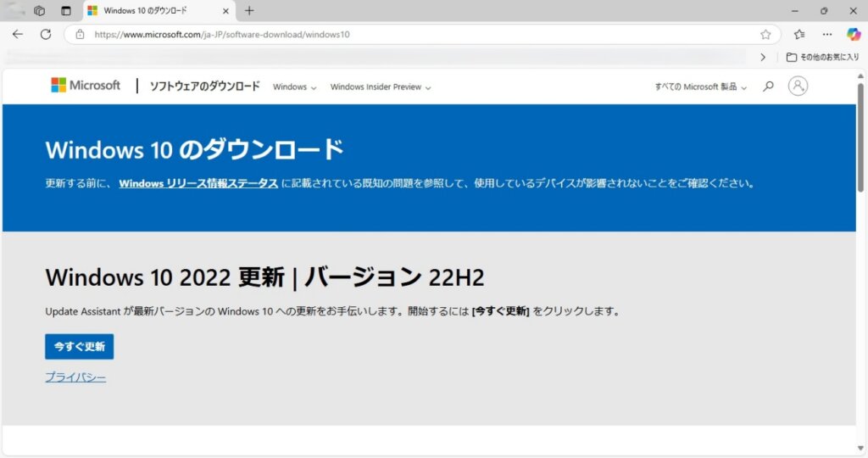The height and width of the screenshot is (458, 868).
Task: Open the site search magnifier icon
Action: click(768, 87)
